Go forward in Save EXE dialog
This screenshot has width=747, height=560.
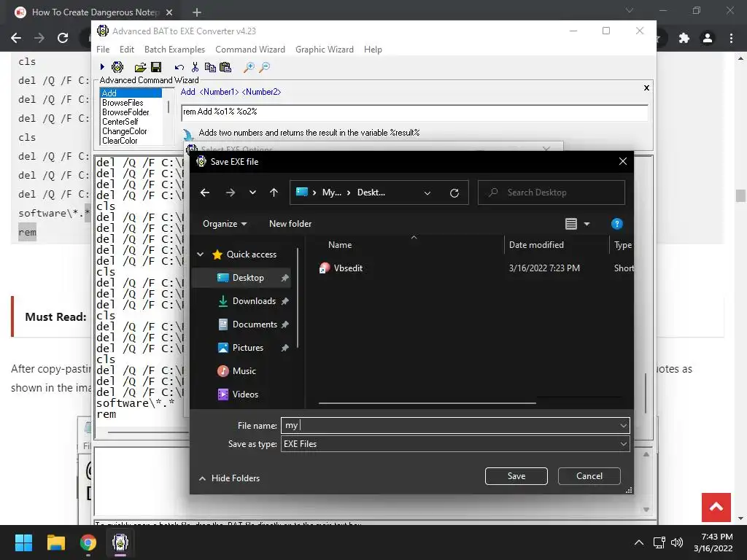pos(230,192)
